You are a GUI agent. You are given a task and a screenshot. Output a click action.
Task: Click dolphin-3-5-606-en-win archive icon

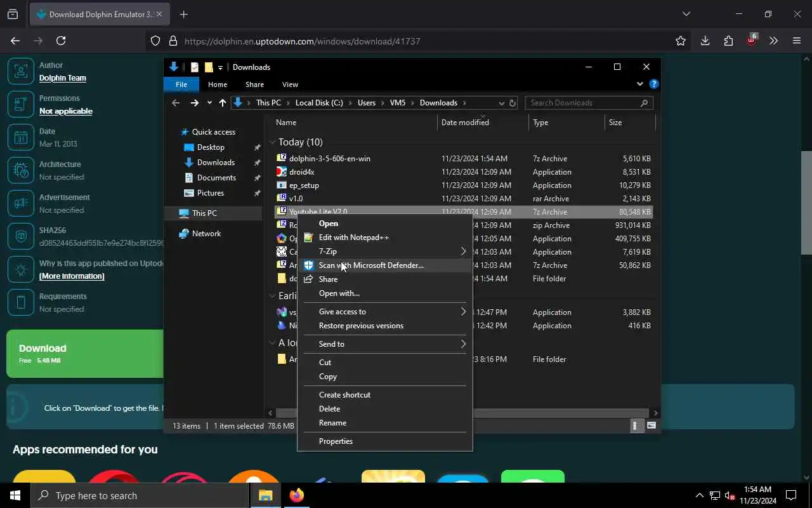(282, 159)
